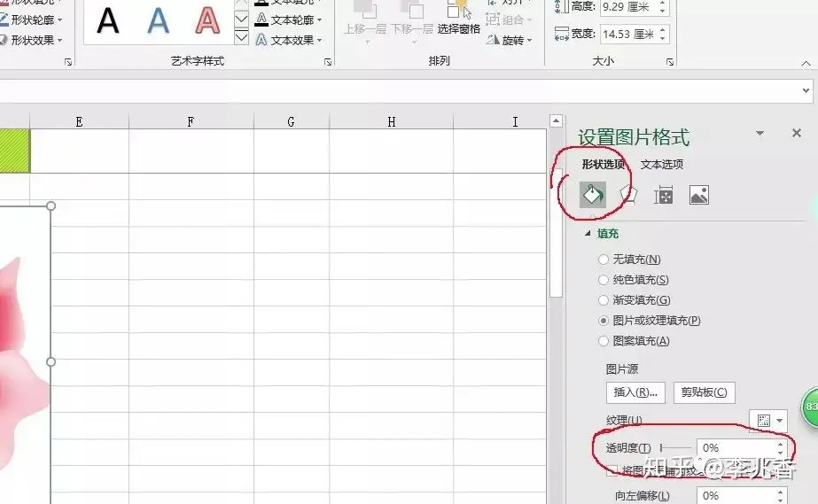
Task: Increase the 高度 value with the up arrow
Action: [663, 4]
